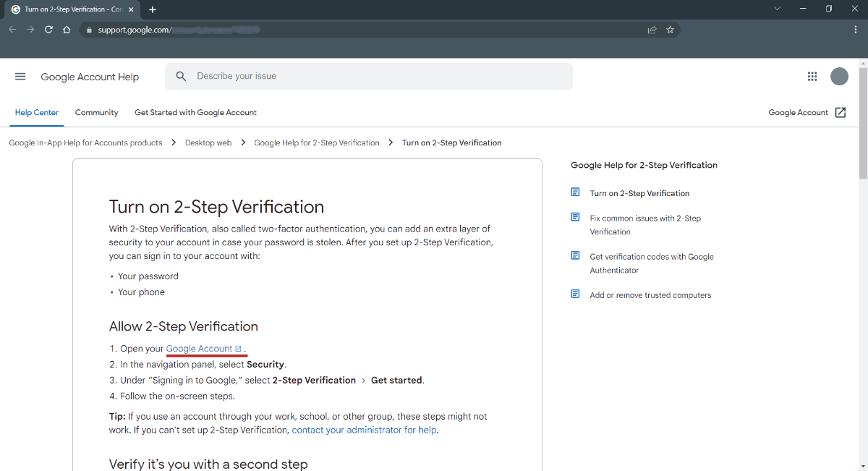Open the account profile avatar
The image size is (868, 471).
pos(839,77)
